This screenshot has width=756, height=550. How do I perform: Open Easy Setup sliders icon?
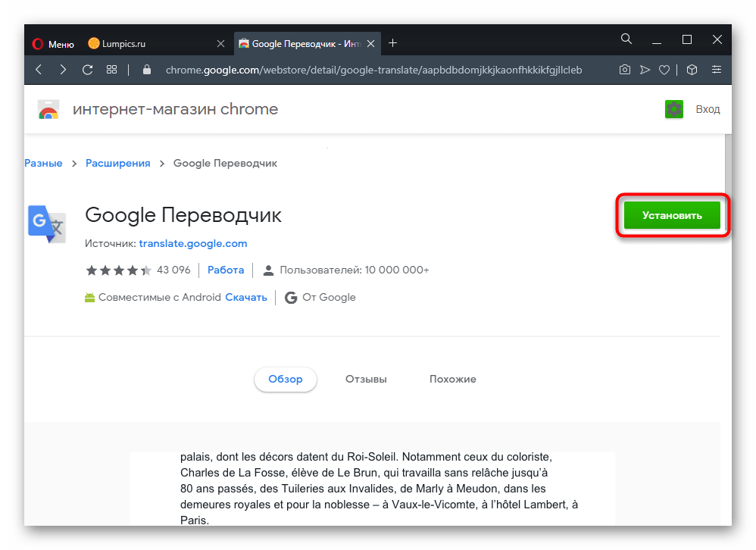click(717, 70)
